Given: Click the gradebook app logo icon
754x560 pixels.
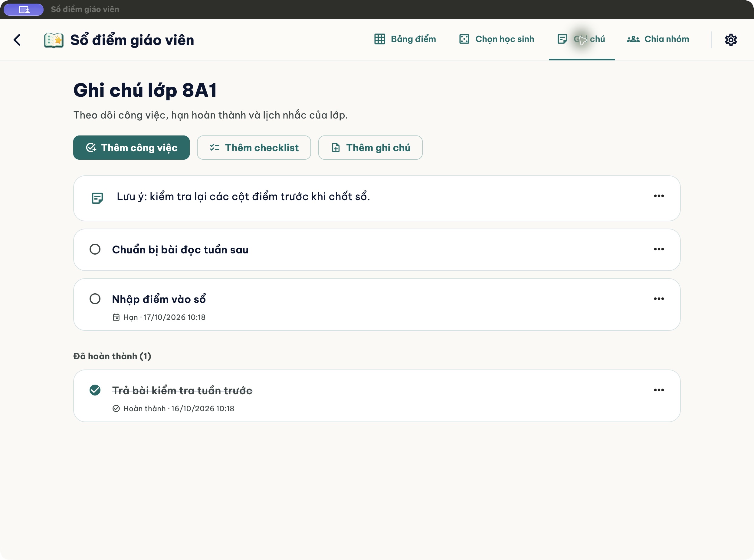Looking at the screenshot, I should (54, 40).
